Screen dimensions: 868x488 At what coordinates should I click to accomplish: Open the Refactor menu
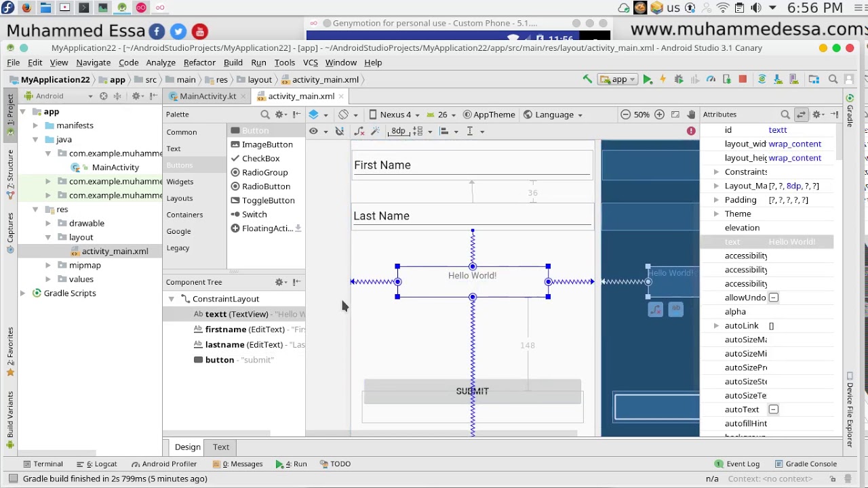pyautogui.click(x=199, y=62)
